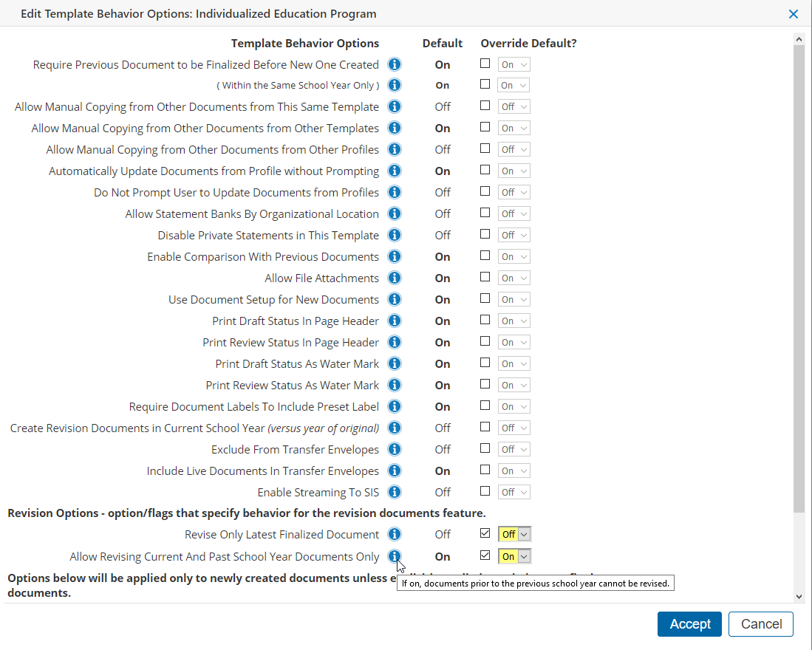This screenshot has width=812, height=650.
Task: Open info for Print Draft Status As Water Mark
Action: tap(394, 363)
